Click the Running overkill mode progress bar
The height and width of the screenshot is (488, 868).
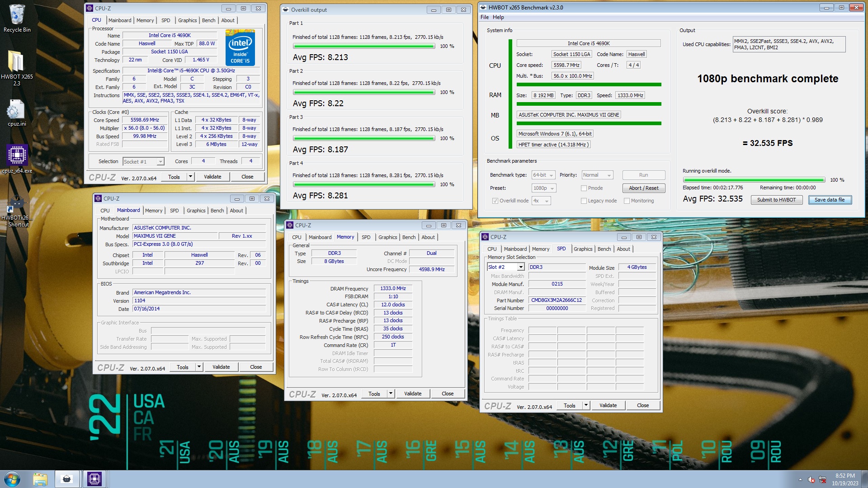tap(754, 180)
